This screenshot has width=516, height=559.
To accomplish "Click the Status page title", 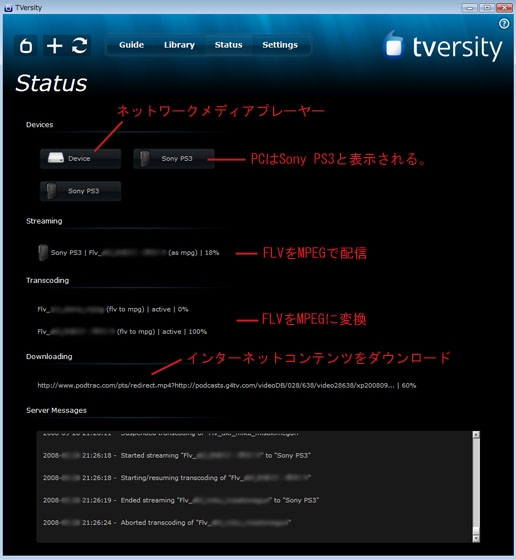I will pyautogui.click(x=51, y=83).
